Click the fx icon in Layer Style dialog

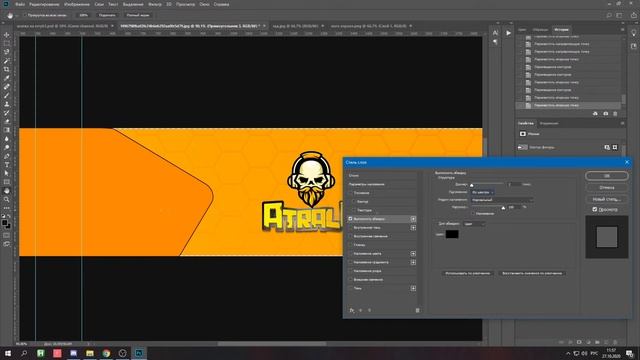tap(352, 310)
